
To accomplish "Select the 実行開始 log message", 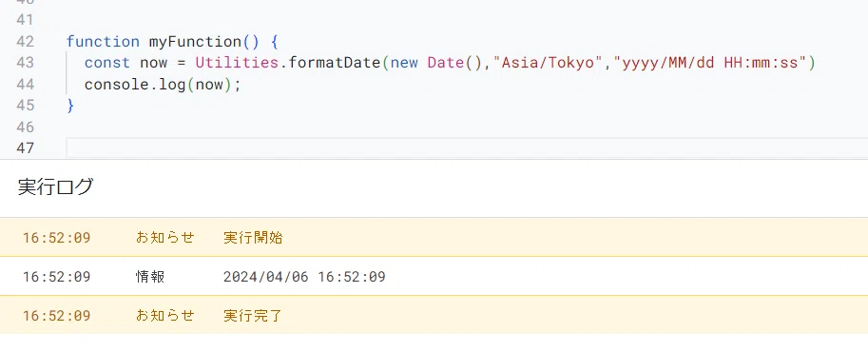I will (x=253, y=238).
